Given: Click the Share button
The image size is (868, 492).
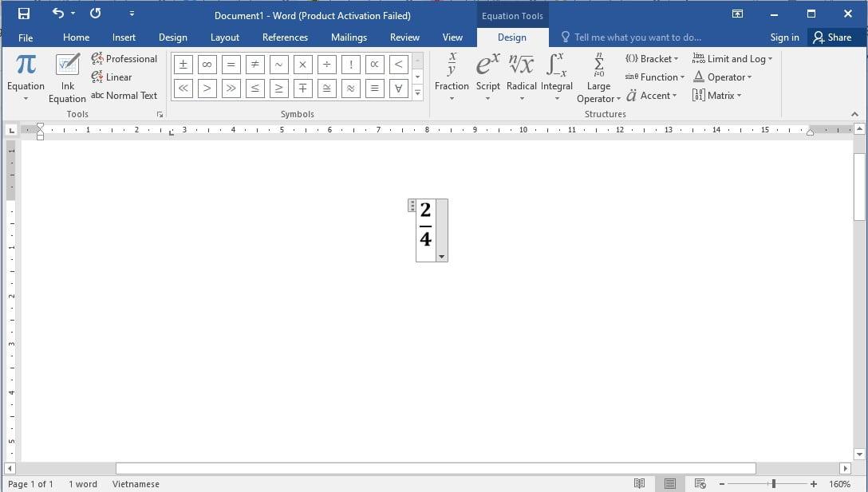Looking at the screenshot, I should (835, 37).
